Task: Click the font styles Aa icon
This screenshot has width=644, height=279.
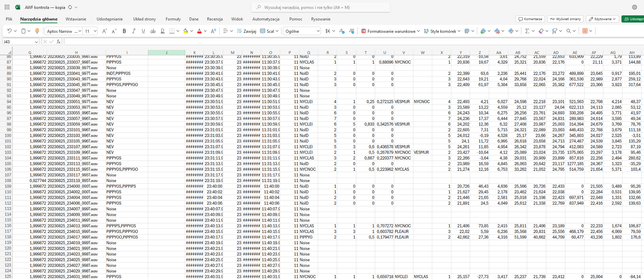Action: (214, 31)
